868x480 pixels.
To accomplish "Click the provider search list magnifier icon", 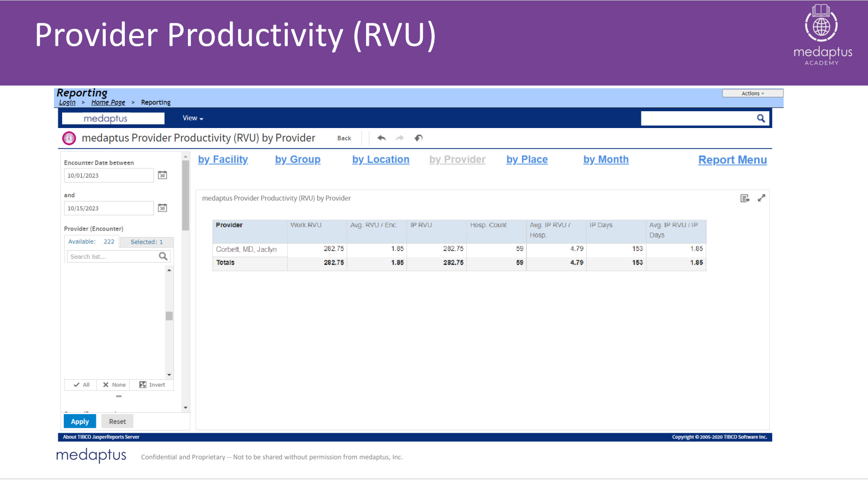I will [x=163, y=256].
